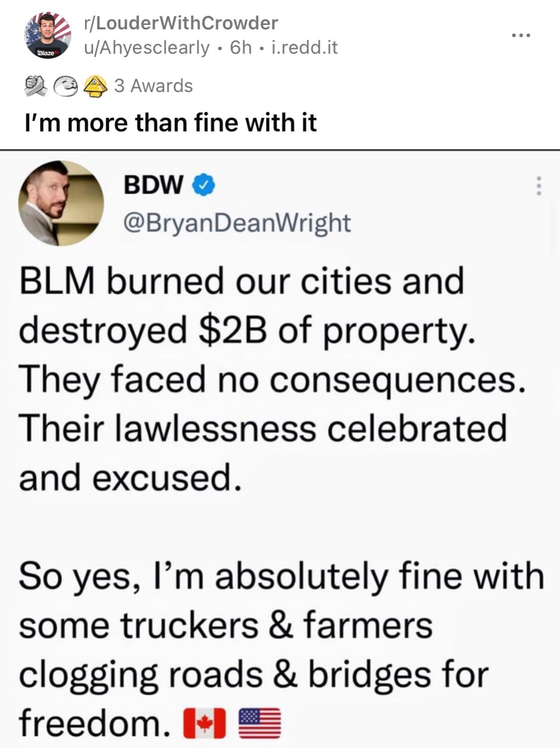The width and height of the screenshot is (560, 748).
Task: Tap the blue verified badge beside BDW
Action: pos(204,185)
